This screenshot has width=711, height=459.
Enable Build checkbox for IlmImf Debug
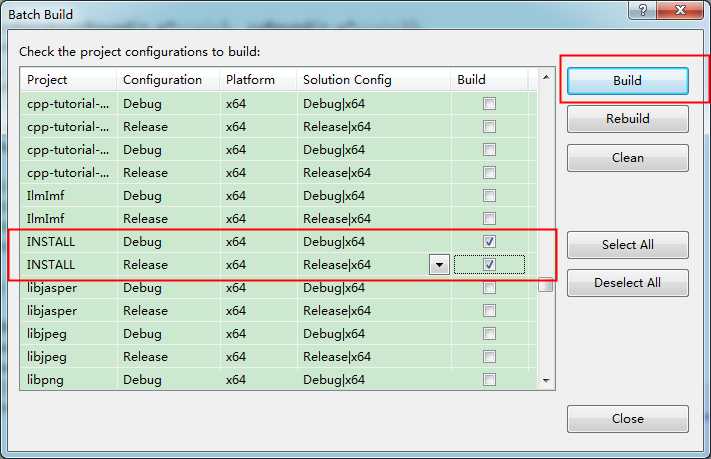489,195
